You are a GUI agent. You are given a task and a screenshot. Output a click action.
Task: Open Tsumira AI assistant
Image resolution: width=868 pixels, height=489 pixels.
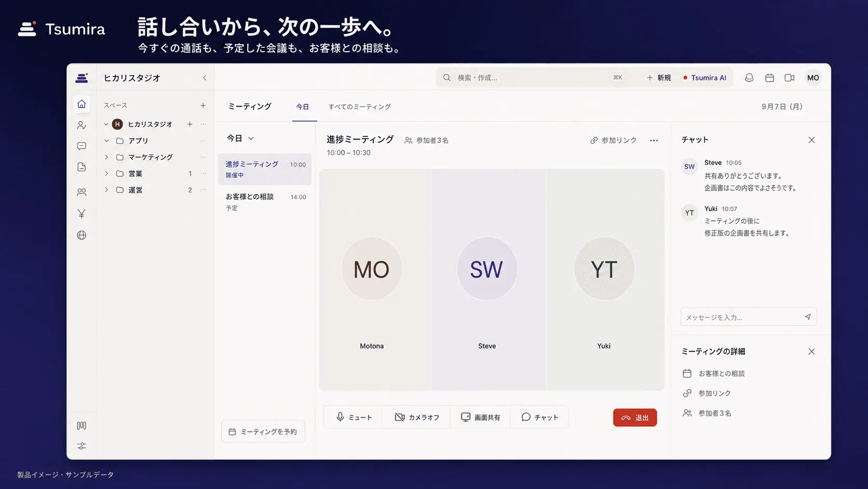point(704,78)
